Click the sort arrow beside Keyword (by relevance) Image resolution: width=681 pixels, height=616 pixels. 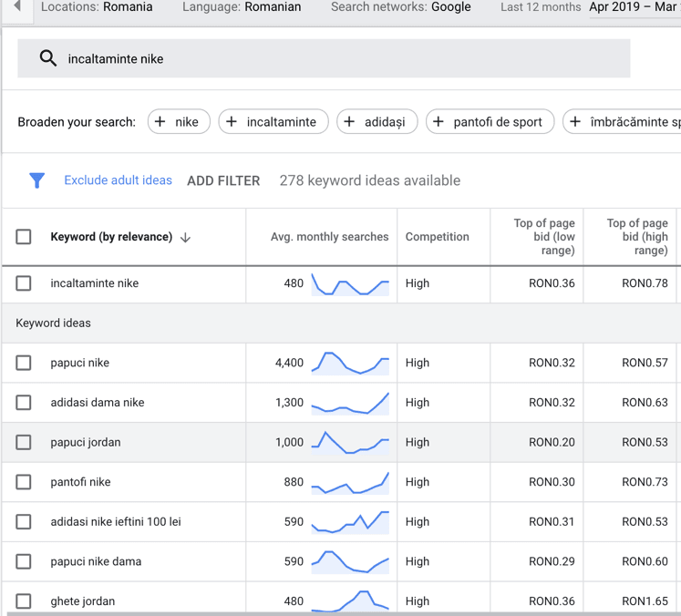(186, 237)
